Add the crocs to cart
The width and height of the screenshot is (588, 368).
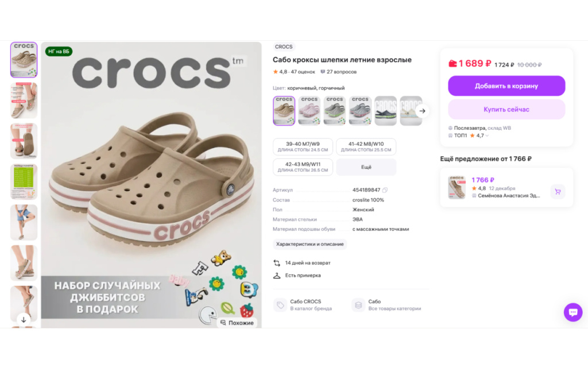506,86
